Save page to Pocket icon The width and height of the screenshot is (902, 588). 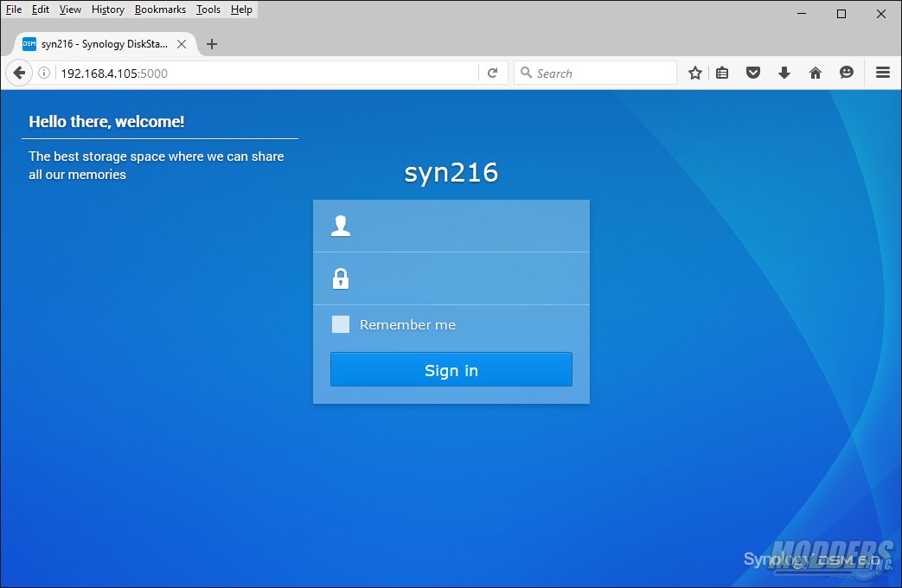coord(753,73)
